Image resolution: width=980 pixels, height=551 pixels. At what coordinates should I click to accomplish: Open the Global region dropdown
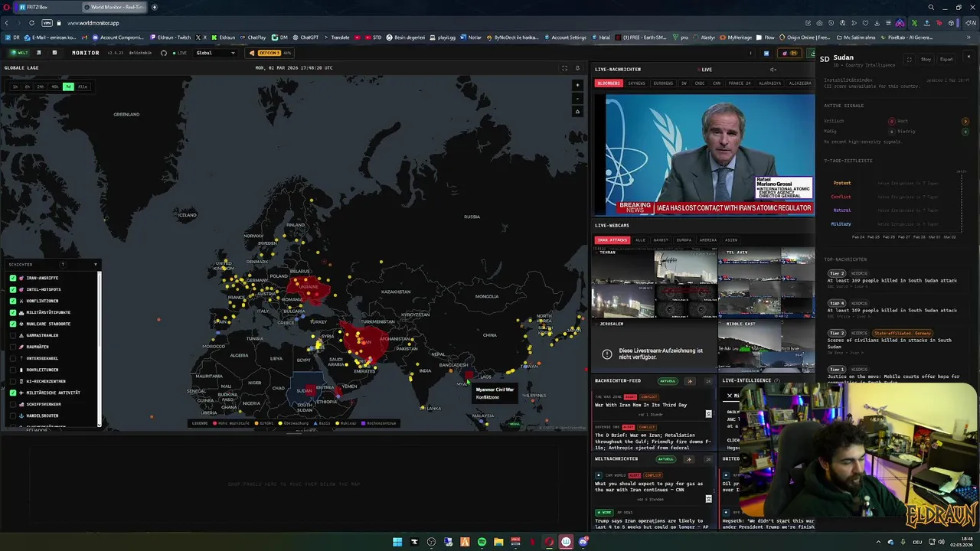click(215, 53)
